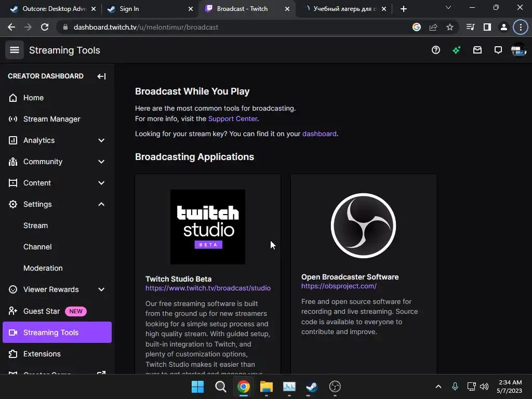Click the Content frame icon

(13, 183)
